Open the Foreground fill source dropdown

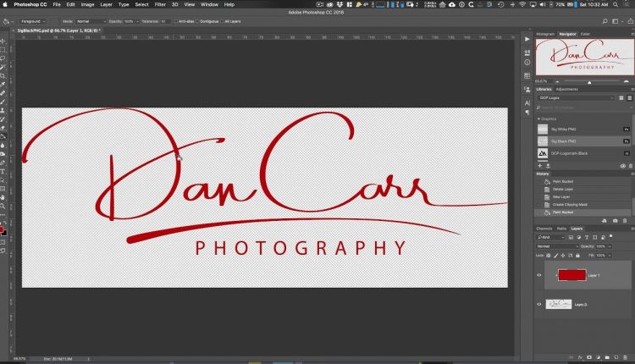tap(33, 21)
